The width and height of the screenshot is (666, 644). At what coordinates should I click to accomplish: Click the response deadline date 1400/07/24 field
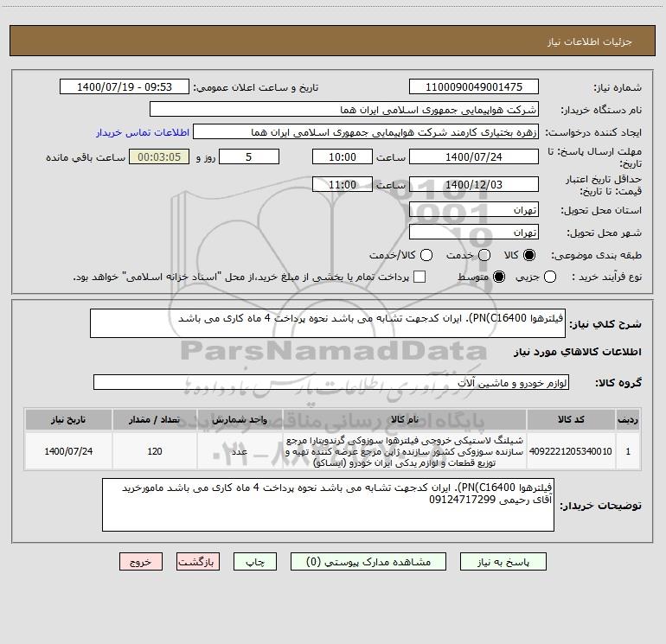[x=474, y=156]
